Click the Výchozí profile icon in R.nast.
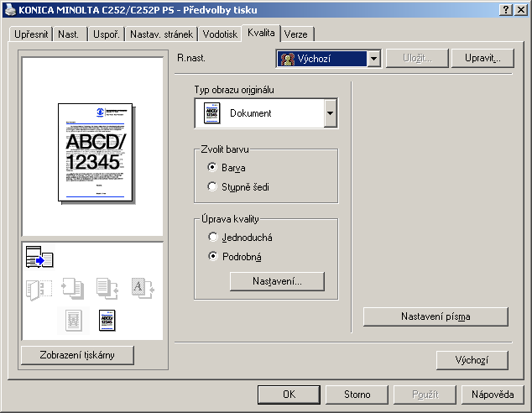The image size is (532, 413). coord(287,59)
